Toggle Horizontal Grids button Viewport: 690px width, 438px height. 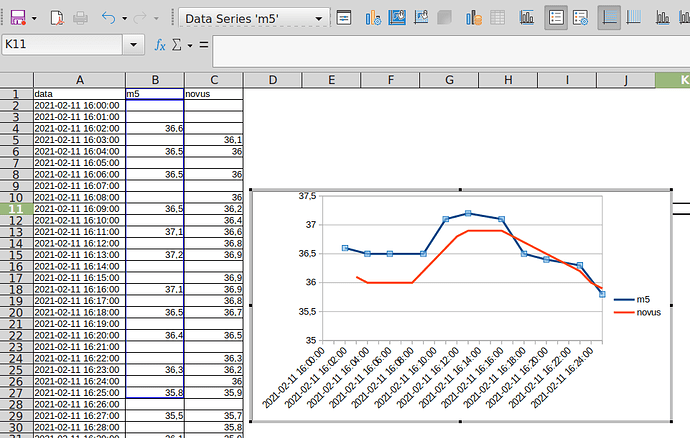609,18
